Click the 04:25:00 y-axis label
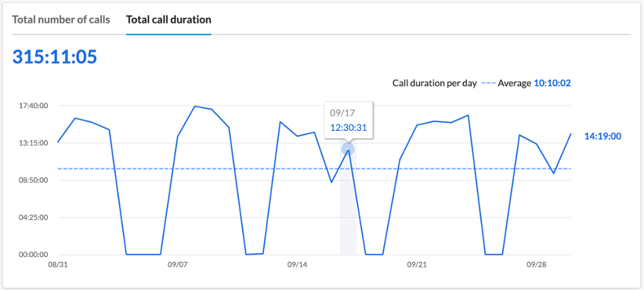 click(x=33, y=217)
